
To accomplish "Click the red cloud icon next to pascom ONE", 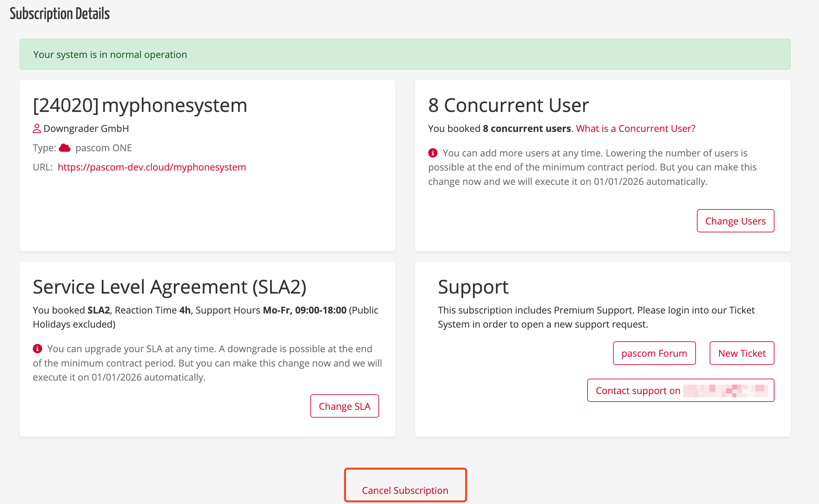I will (65, 148).
